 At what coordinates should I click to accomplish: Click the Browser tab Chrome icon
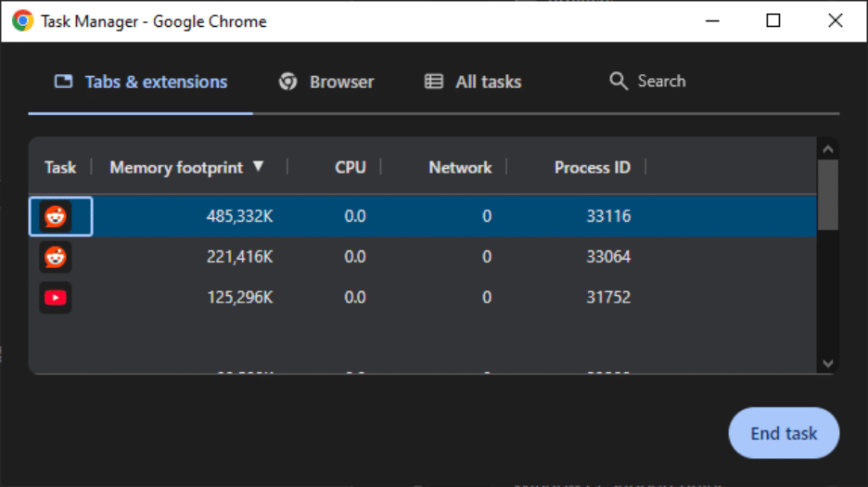coord(287,82)
